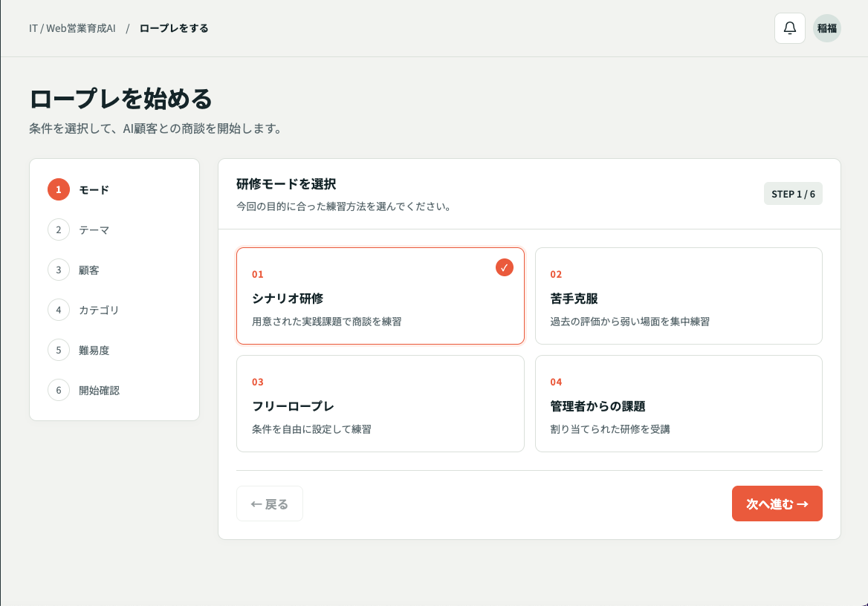Select step 1 モード in the sidebar

tap(79, 190)
